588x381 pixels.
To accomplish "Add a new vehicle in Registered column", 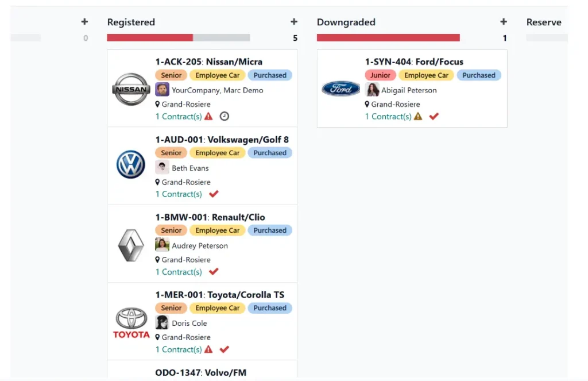I will 294,22.
